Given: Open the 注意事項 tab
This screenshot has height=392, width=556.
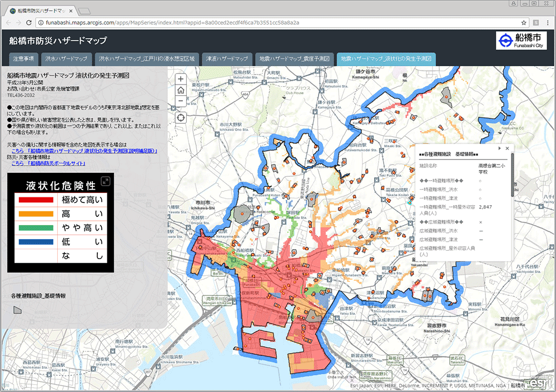Looking at the screenshot, I should pyautogui.click(x=23, y=58).
